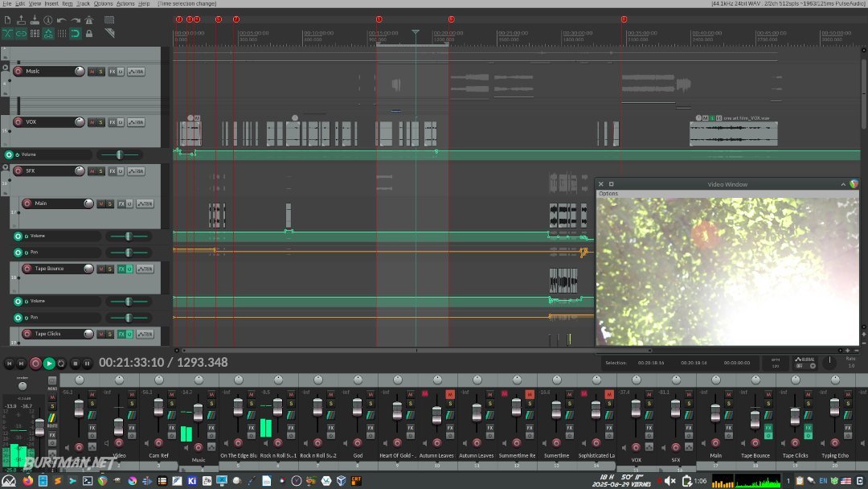
Task: Solo the SFX track in track panel
Action: [100, 171]
